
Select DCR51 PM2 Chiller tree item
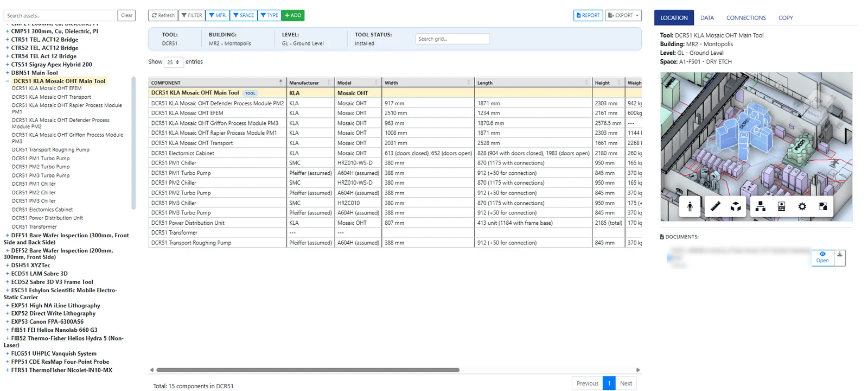coord(34,192)
